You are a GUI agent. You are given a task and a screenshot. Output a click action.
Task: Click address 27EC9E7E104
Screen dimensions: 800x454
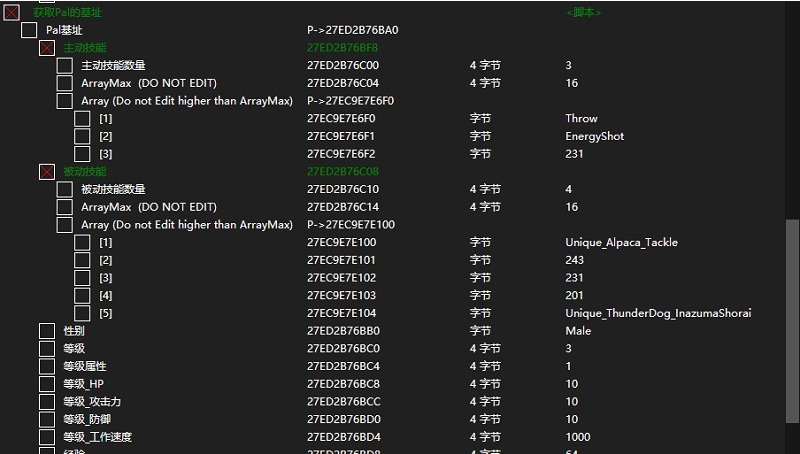pos(341,313)
